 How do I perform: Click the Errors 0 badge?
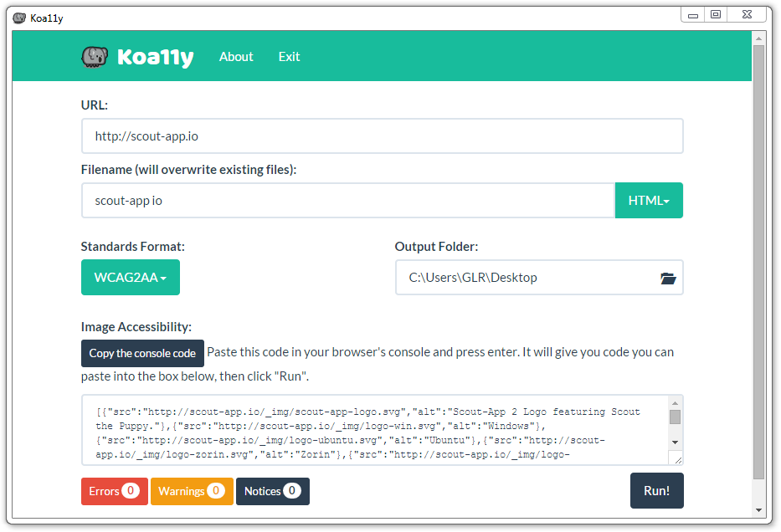coord(114,490)
